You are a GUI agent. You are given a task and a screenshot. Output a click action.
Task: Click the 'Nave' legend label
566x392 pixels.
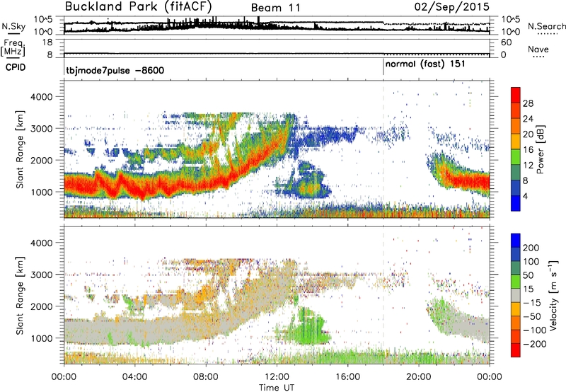538,49
